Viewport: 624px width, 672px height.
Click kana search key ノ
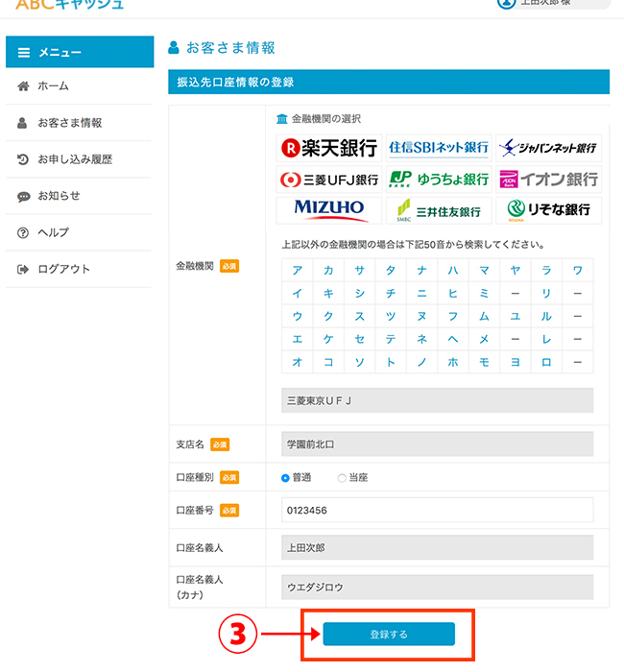pos(422,362)
